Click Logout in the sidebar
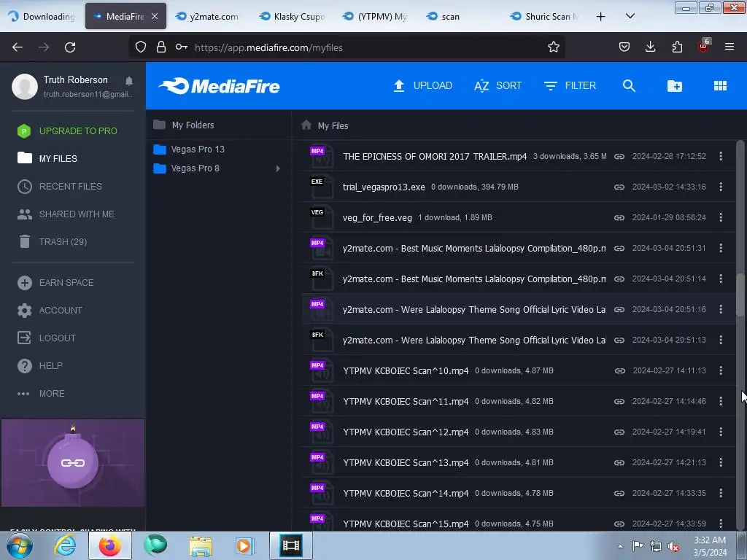The height and width of the screenshot is (560, 747). click(x=47, y=338)
